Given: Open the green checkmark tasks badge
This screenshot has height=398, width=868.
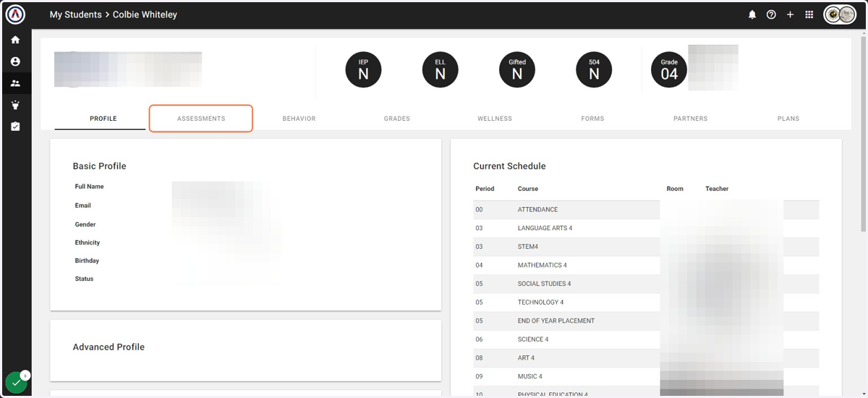Looking at the screenshot, I should pos(16,383).
